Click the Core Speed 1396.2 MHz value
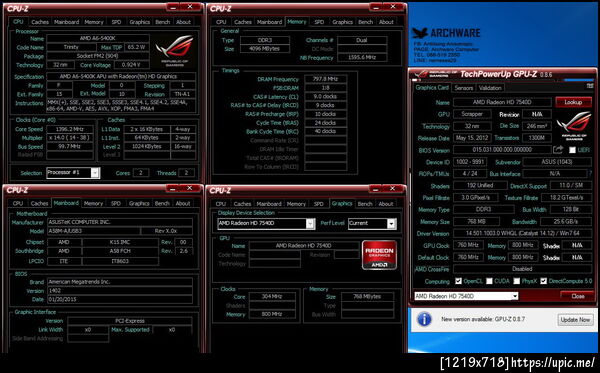The image size is (600, 373). click(x=70, y=129)
